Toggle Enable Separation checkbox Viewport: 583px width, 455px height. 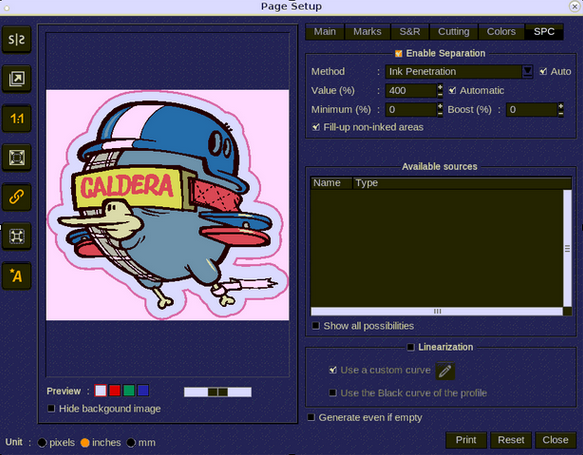pyautogui.click(x=399, y=54)
